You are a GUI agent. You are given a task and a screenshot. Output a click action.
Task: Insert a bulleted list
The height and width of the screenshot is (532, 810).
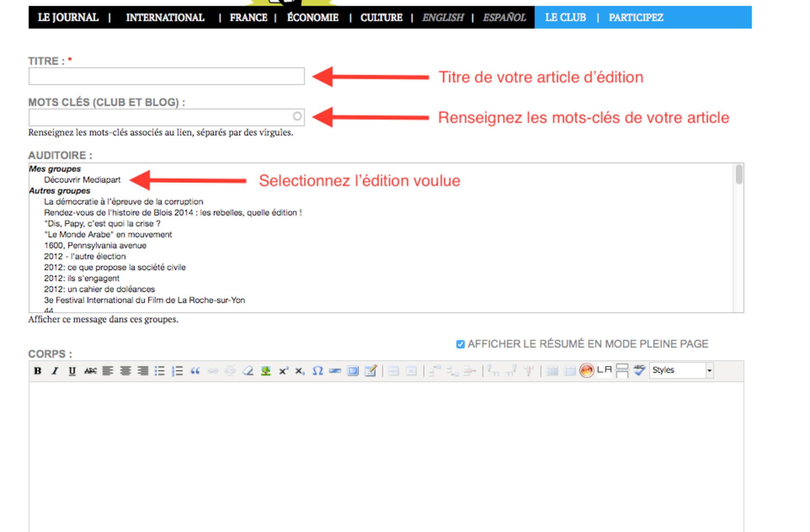159,371
